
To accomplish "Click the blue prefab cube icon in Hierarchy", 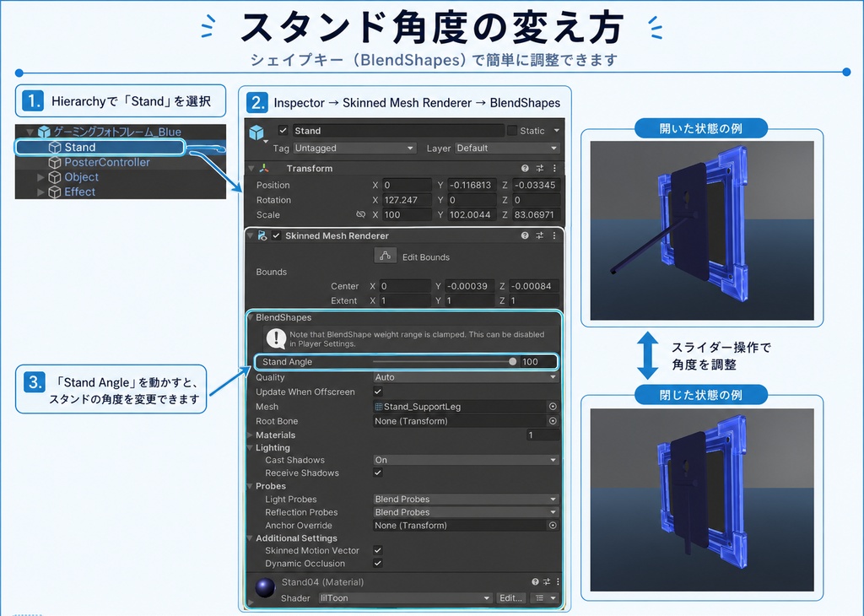I will (x=44, y=132).
